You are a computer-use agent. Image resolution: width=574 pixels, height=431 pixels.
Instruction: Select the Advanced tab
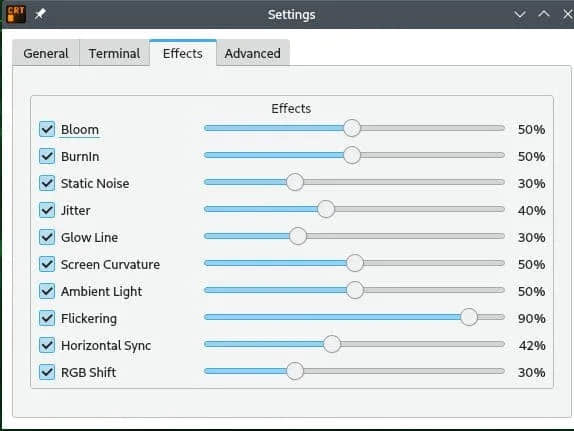[253, 53]
